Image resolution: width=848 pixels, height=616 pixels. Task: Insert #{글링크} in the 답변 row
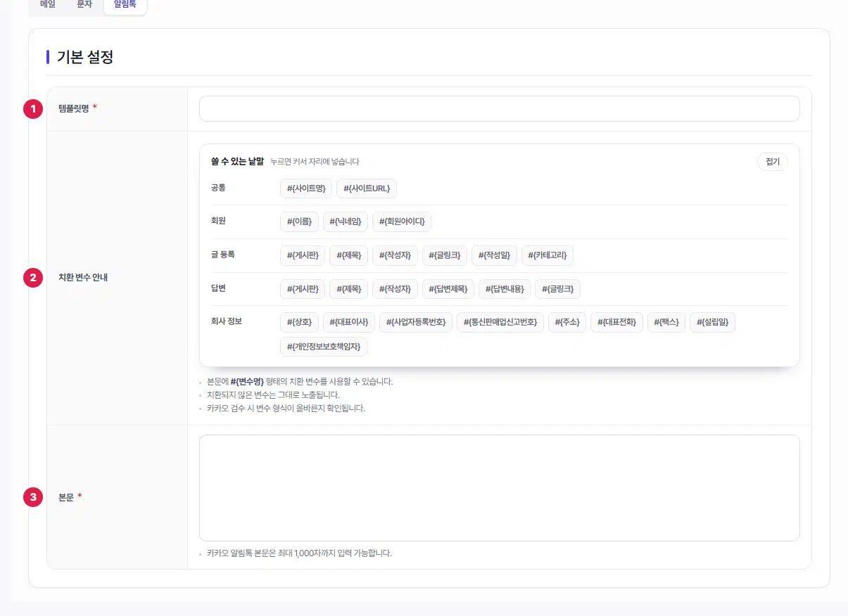(x=558, y=289)
